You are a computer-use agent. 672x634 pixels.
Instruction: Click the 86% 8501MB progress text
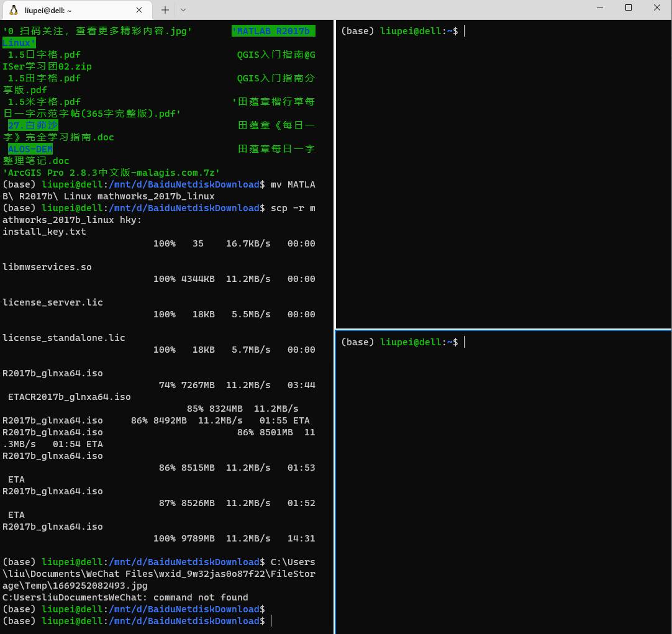coord(265,432)
